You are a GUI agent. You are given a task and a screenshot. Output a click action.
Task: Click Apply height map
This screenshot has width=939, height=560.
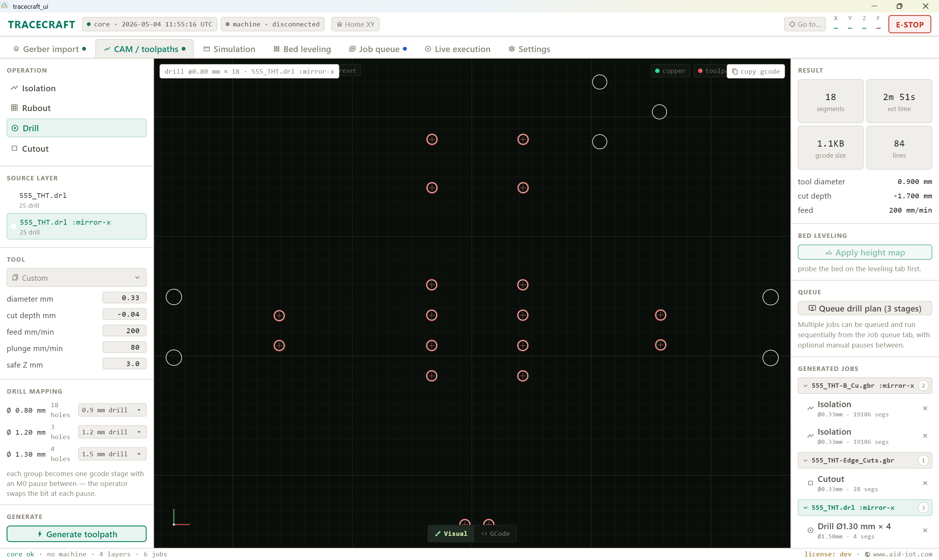pyautogui.click(x=865, y=253)
